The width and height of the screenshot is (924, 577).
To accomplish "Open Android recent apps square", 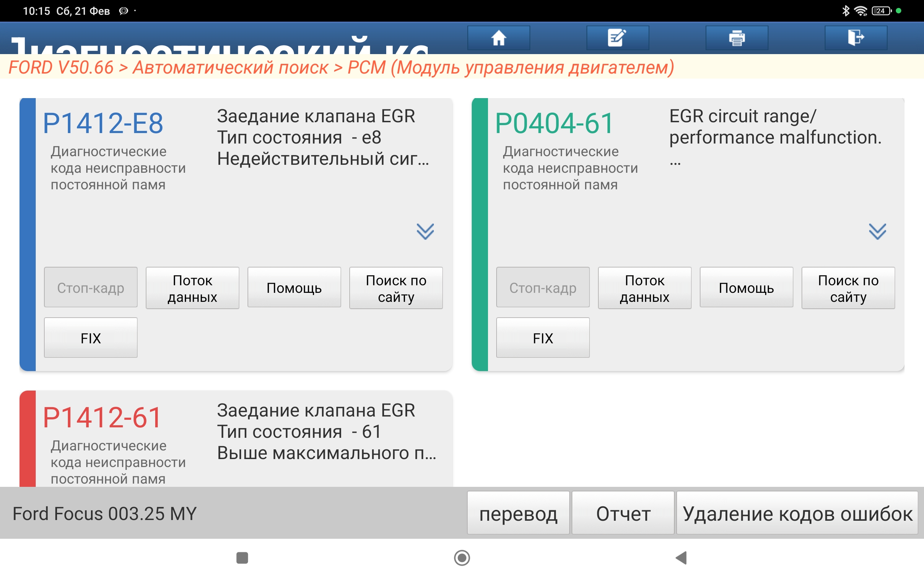I will (x=242, y=558).
